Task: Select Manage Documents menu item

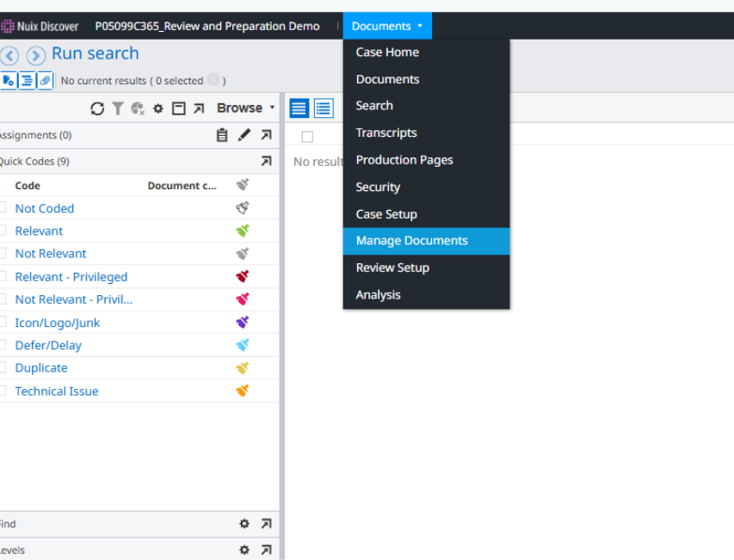Action: click(426, 241)
